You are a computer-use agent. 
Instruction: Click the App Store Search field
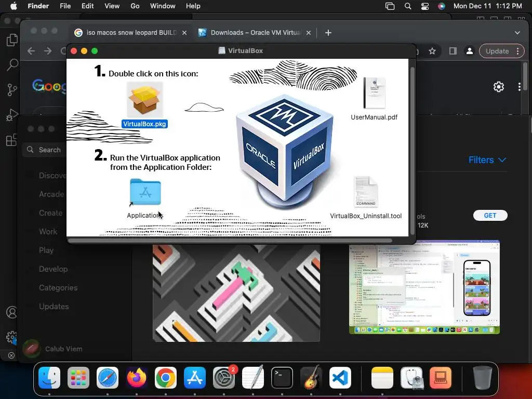(x=45, y=150)
